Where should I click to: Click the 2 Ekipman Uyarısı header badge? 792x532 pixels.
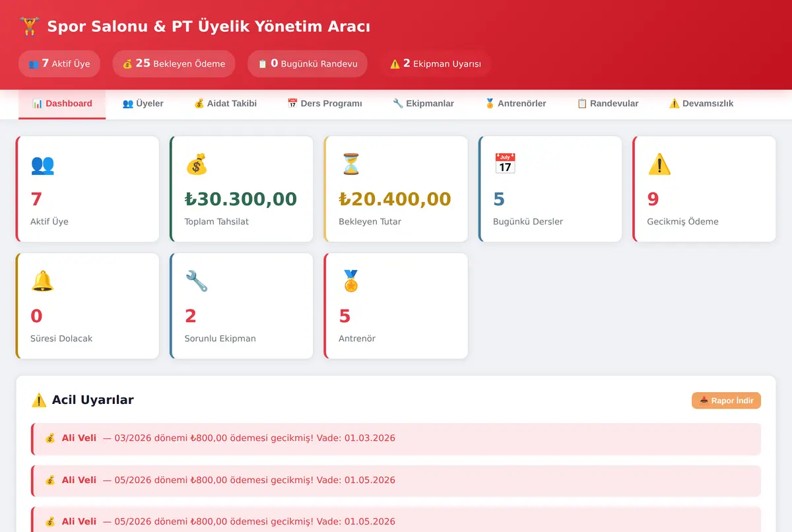pyautogui.click(x=436, y=64)
